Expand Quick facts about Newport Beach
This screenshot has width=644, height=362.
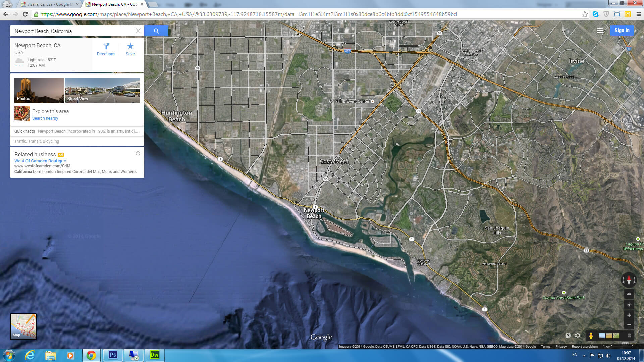point(76,131)
